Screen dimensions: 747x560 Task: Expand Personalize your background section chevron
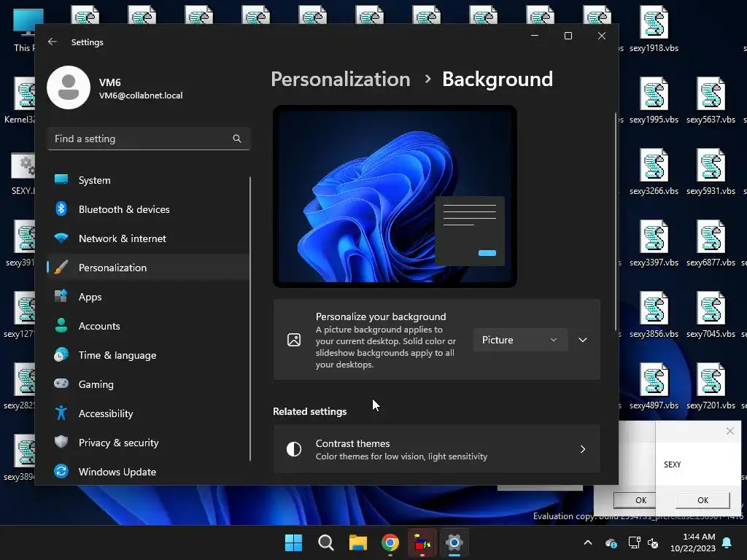583,340
